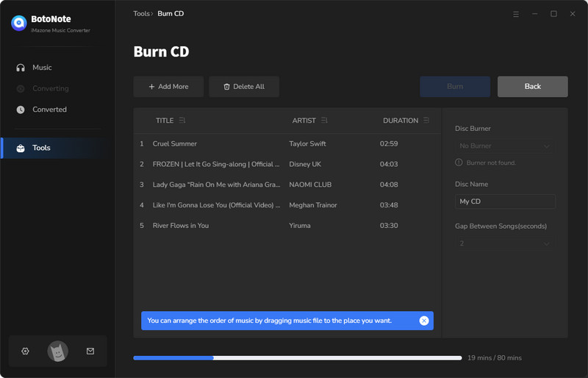
Task: Click the 02:59 duration value
Action: tap(389, 143)
